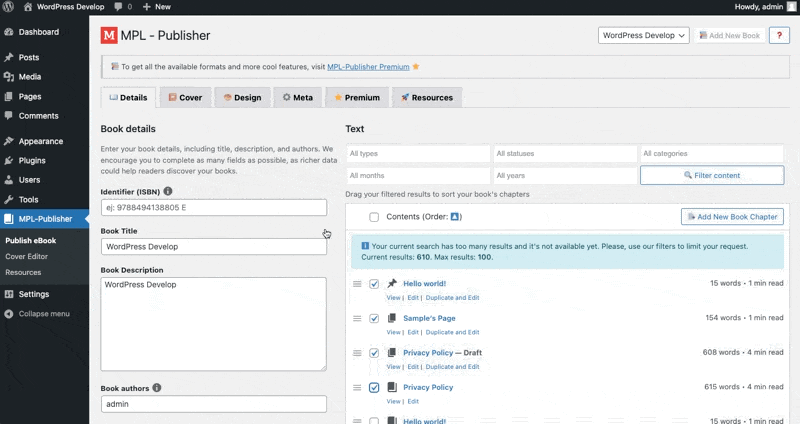The image size is (800, 424).
Task: Open Cover Editor submenu item
Action: coord(27,256)
